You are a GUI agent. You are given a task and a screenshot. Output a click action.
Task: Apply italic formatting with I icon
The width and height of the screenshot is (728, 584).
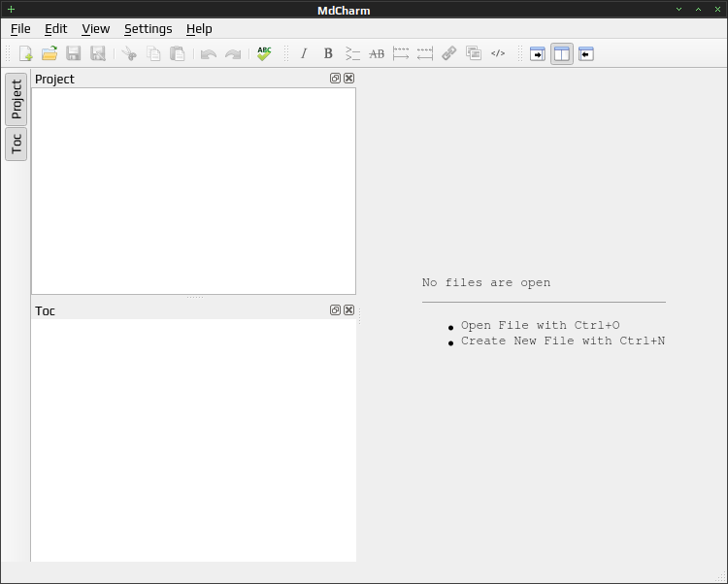[304, 53]
